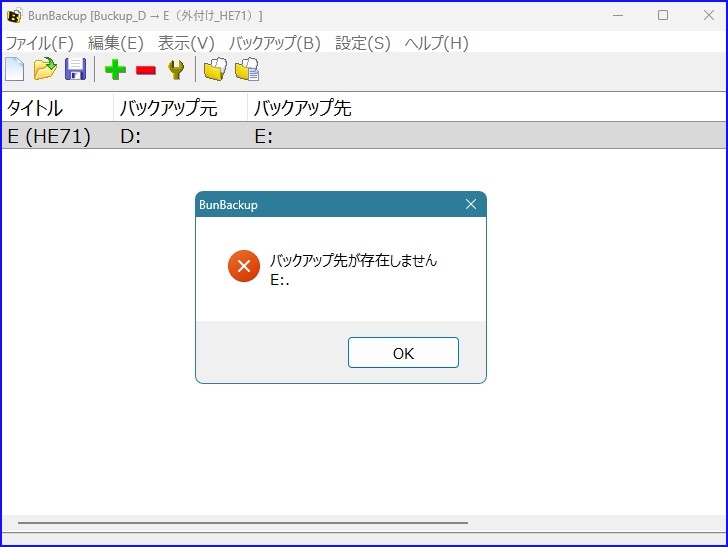Click the E: destination cell in list
The height and width of the screenshot is (547, 728).
point(263,137)
